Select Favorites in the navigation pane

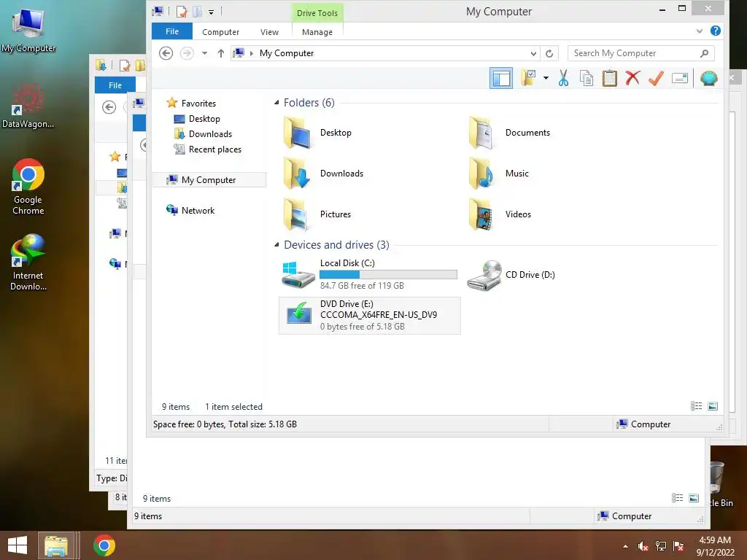pyautogui.click(x=191, y=104)
